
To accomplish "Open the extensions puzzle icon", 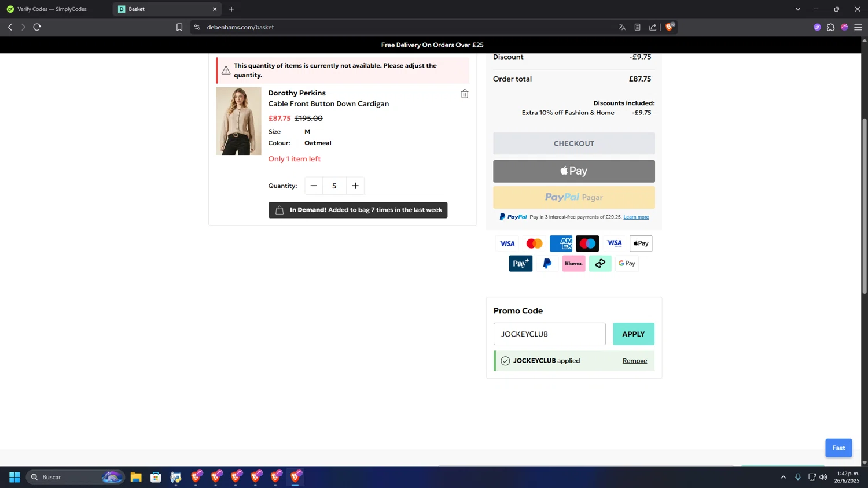I will [x=830, y=27].
